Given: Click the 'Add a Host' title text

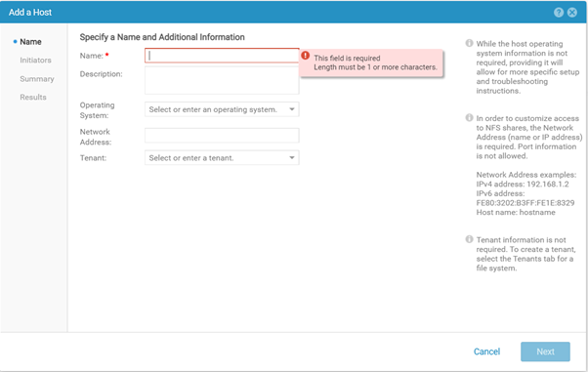Looking at the screenshot, I should [x=30, y=13].
